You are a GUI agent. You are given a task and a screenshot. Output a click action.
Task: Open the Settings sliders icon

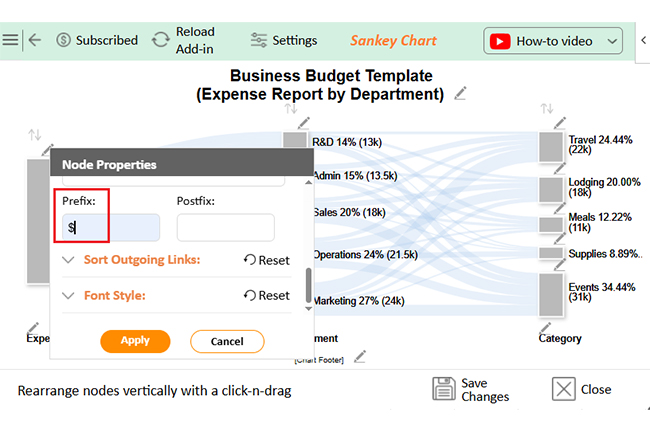[x=259, y=40]
